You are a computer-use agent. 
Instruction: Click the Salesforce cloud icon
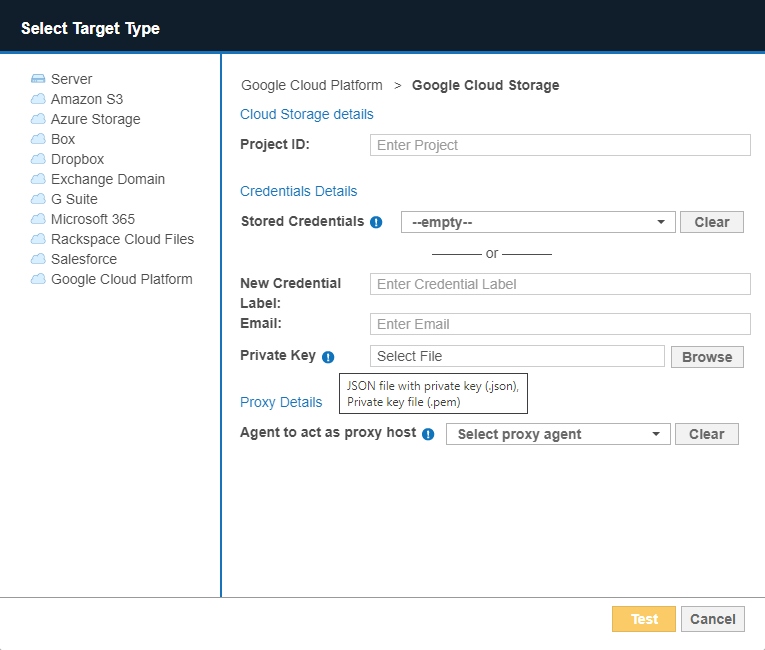click(38, 259)
